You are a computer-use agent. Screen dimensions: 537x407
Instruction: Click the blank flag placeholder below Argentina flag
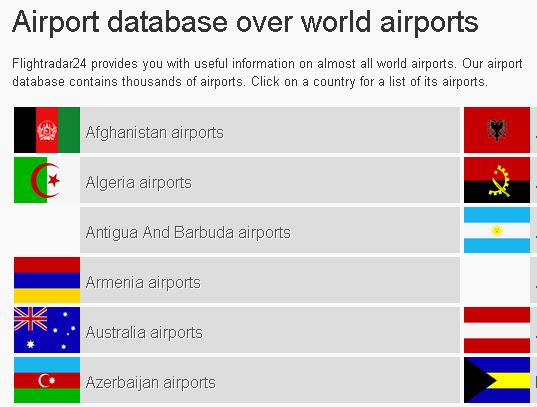497,280
